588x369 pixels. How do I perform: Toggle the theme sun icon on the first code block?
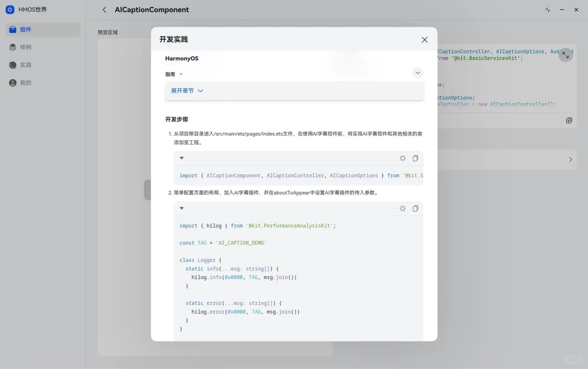pyautogui.click(x=402, y=158)
